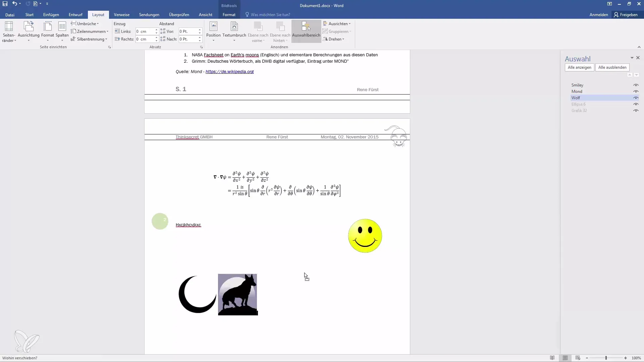This screenshot has width=644, height=362.
Task: Toggle visibility of Mond layer
Action: coord(636,91)
